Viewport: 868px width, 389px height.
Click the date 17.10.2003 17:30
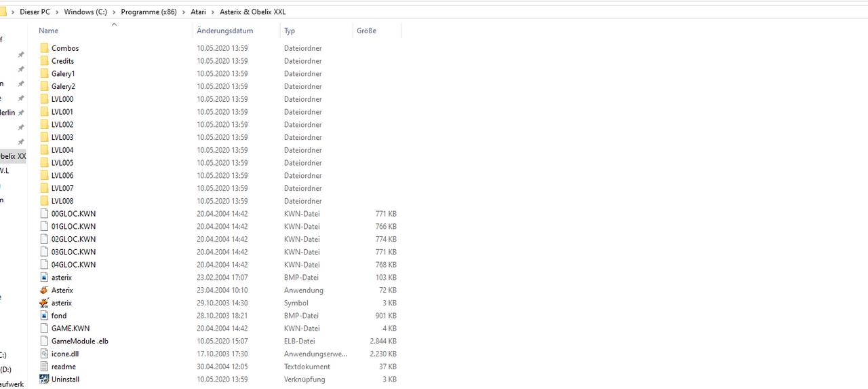click(222, 354)
